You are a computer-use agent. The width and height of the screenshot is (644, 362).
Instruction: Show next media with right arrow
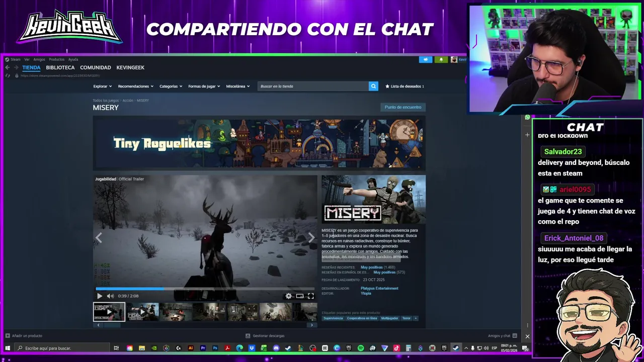tap(311, 238)
